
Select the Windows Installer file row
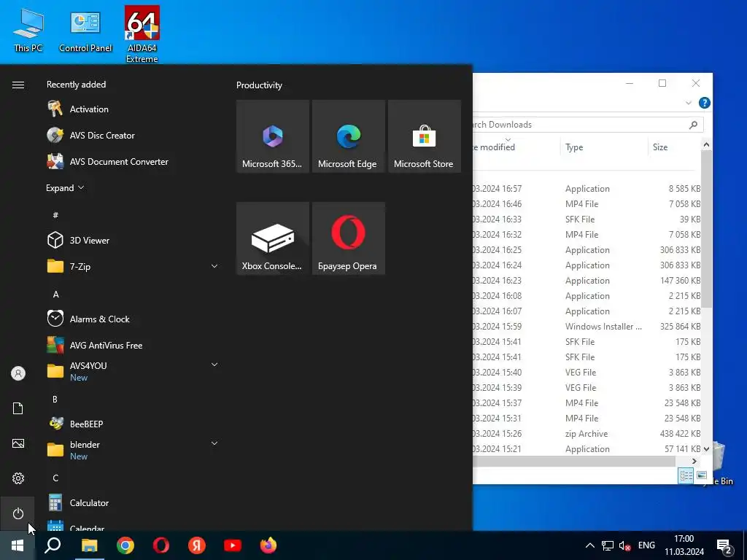coord(587,326)
